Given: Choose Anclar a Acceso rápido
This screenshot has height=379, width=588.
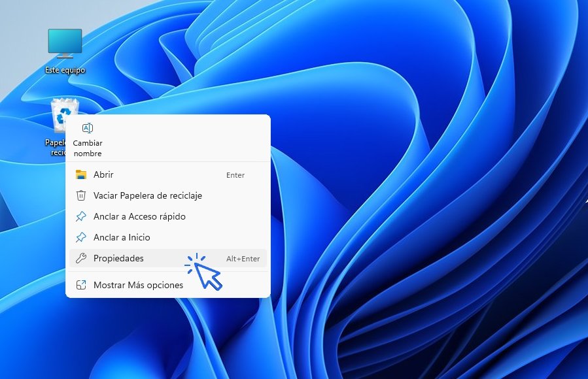Looking at the screenshot, I should [x=139, y=216].
